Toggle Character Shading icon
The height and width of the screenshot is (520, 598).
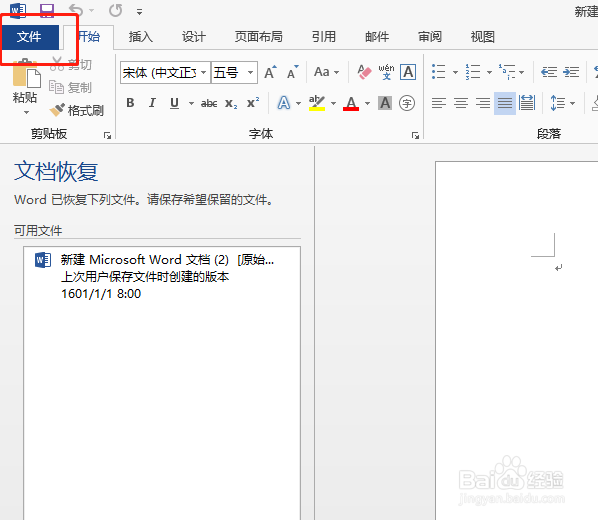[x=385, y=103]
